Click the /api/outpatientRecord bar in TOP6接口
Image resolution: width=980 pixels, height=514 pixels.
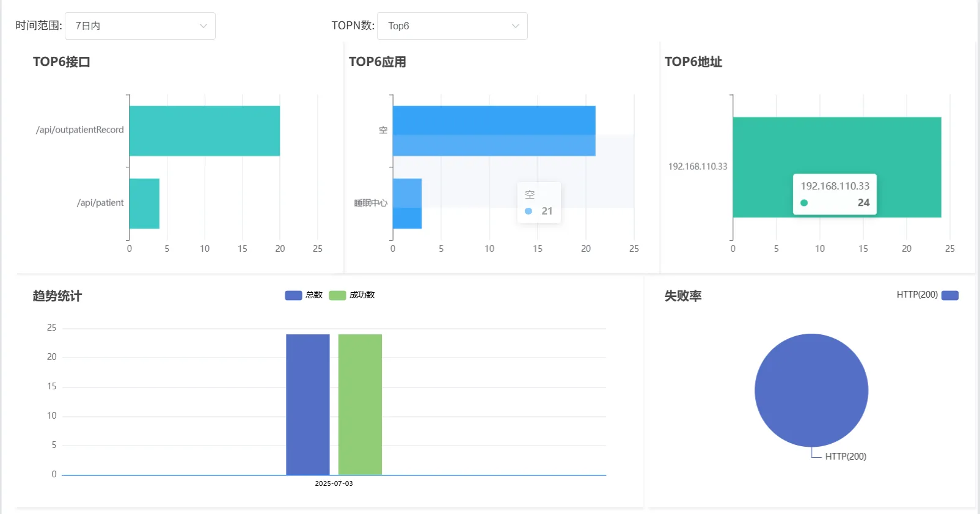205,131
